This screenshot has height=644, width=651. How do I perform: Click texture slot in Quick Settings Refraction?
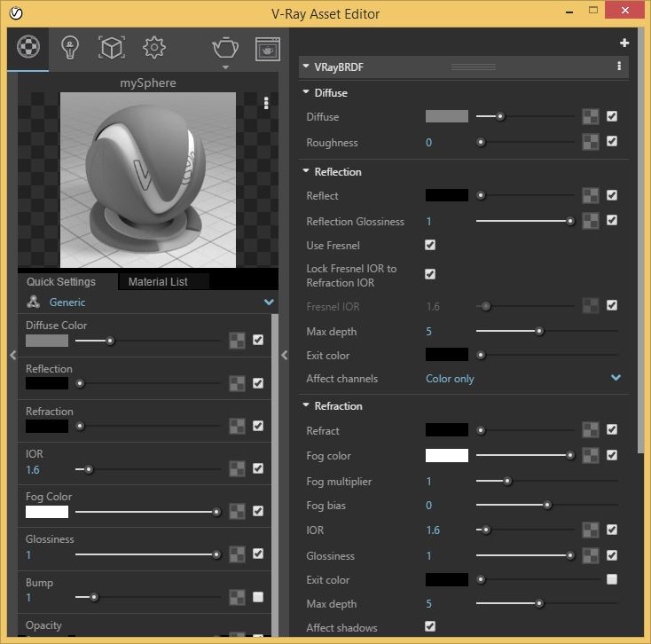coord(237,426)
